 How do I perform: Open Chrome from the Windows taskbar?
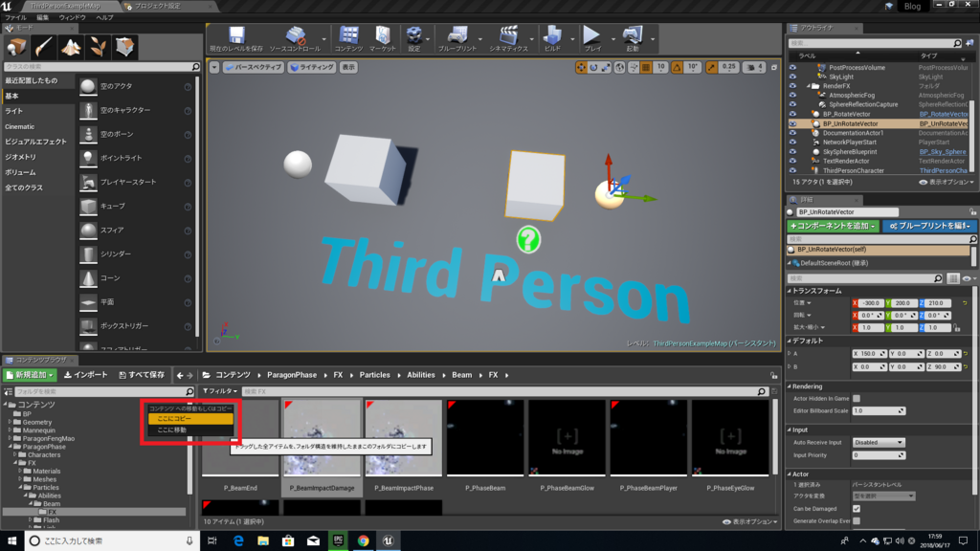[x=363, y=541]
